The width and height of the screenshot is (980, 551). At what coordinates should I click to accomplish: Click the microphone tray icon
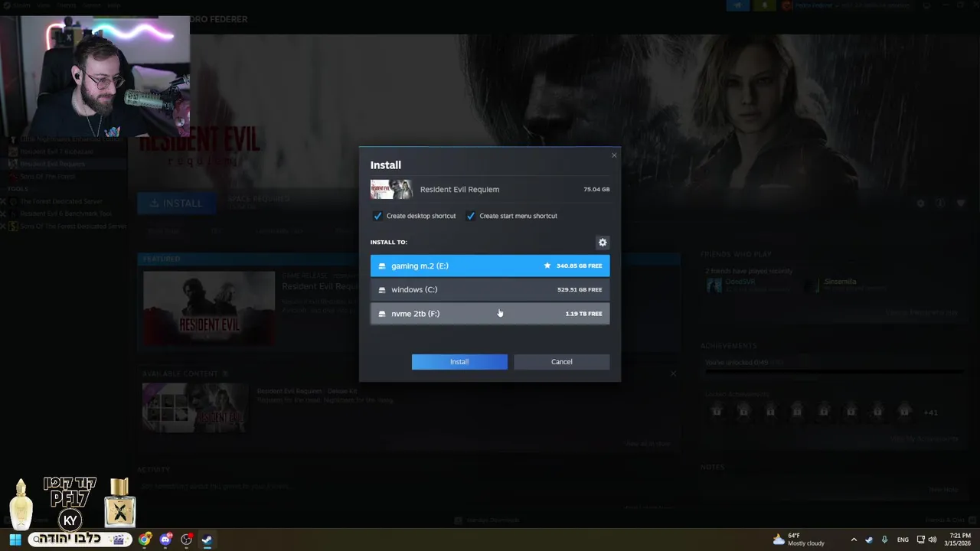pos(884,540)
